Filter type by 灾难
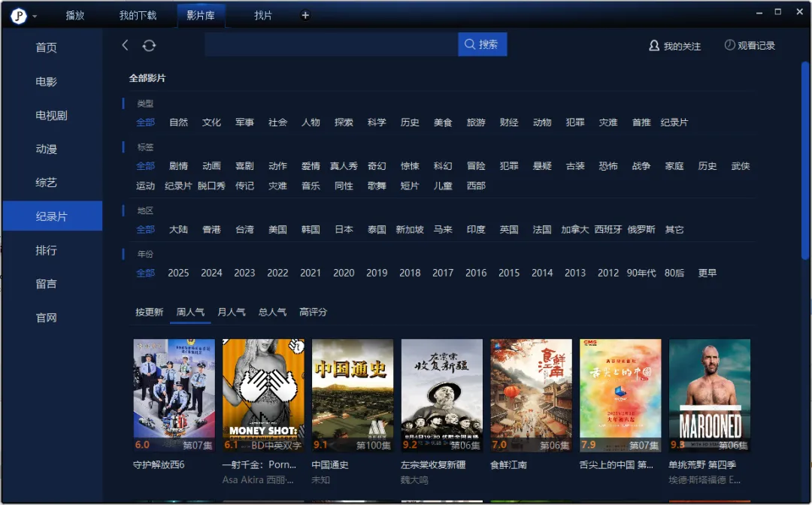Image resolution: width=812 pixels, height=505 pixels. click(x=608, y=122)
